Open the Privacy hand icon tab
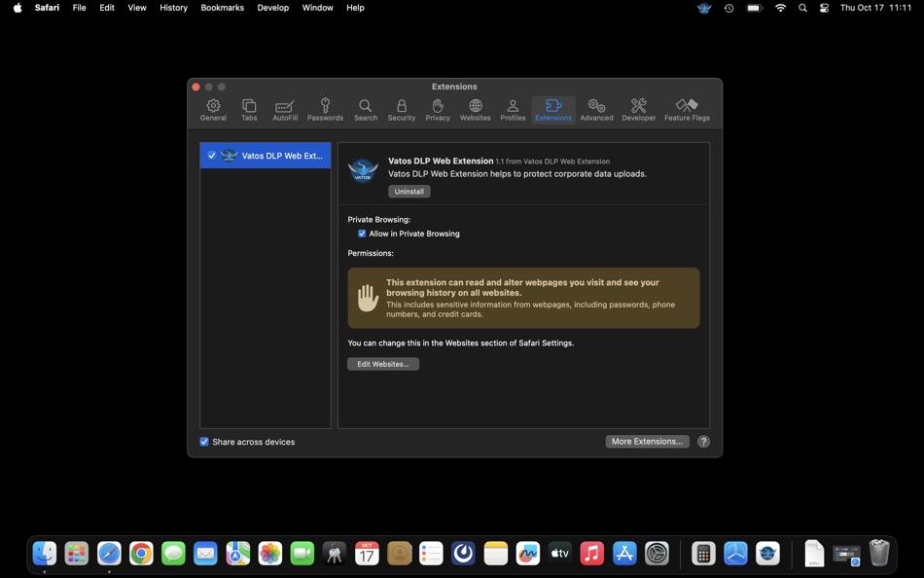Viewport: 924px width, 578px height. pos(438,110)
